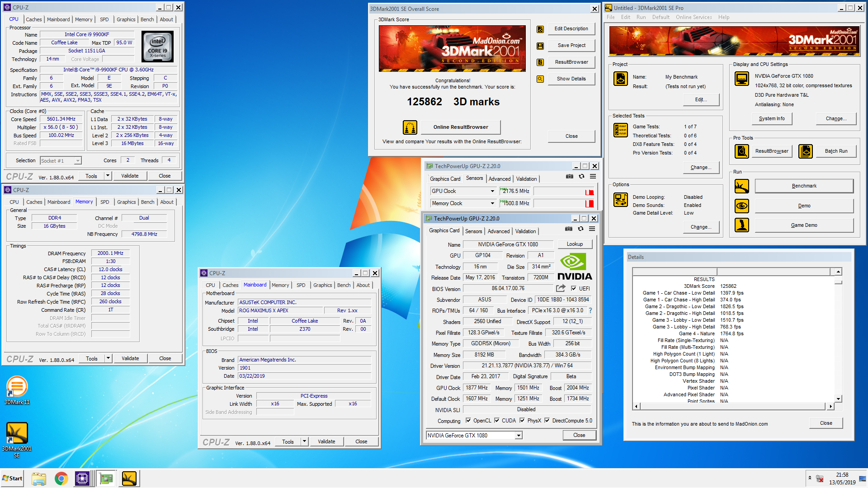Screen dimensions: 868x488
Task: Click the Project icon in 3DMark2001 window
Action: (620, 78)
